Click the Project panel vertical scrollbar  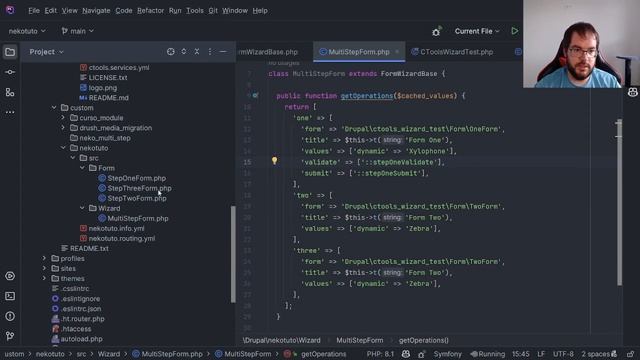point(233,254)
